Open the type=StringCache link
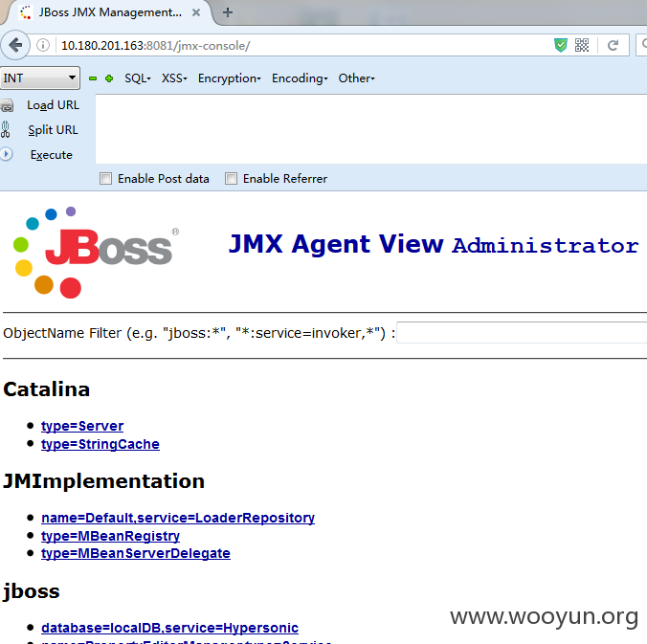The image size is (647, 644). coord(100,444)
